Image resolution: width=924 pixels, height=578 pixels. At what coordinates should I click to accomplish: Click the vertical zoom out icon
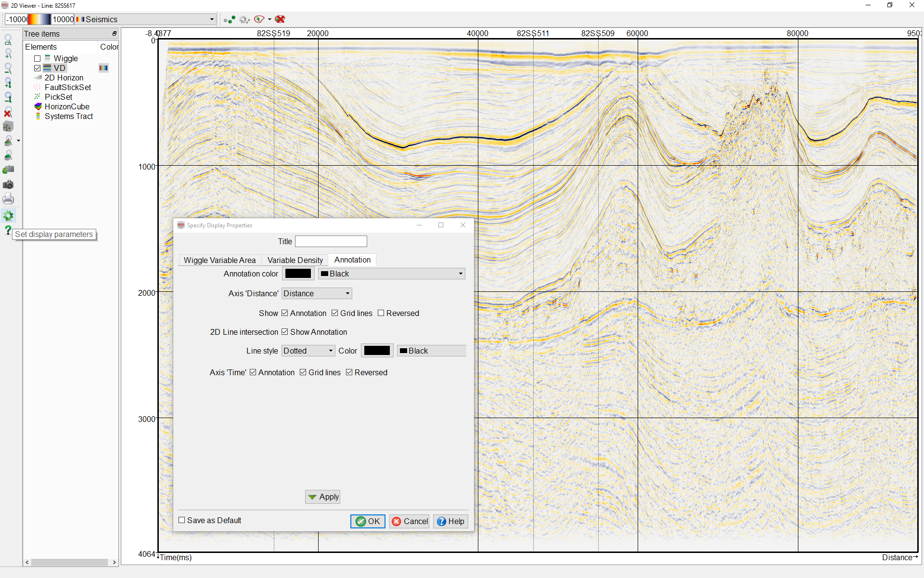pyautogui.click(x=8, y=97)
